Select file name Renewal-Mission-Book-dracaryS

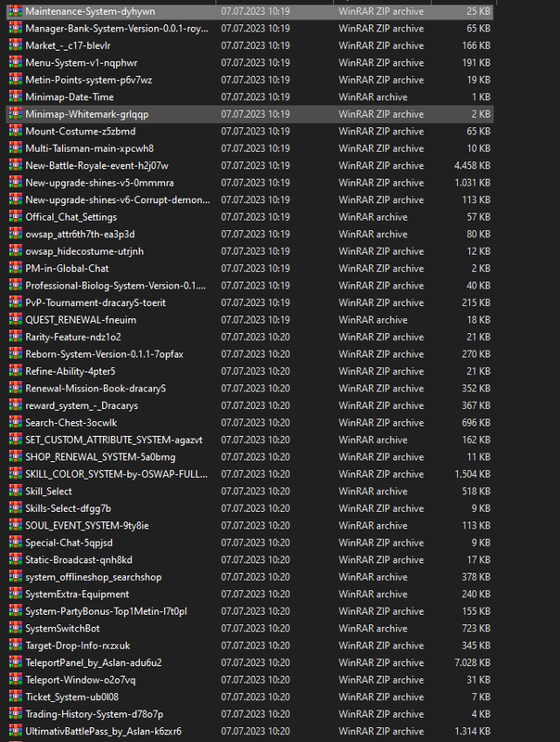pos(95,389)
